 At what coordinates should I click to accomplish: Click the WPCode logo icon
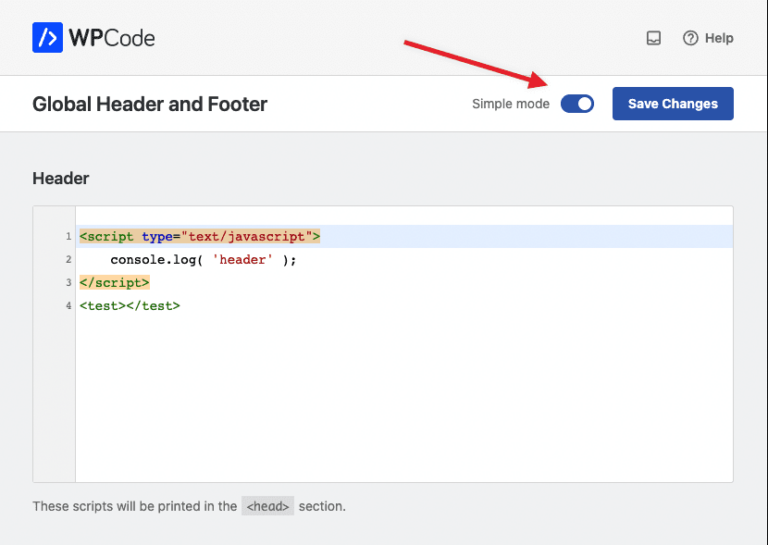pyautogui.click(x=48, y=37)
